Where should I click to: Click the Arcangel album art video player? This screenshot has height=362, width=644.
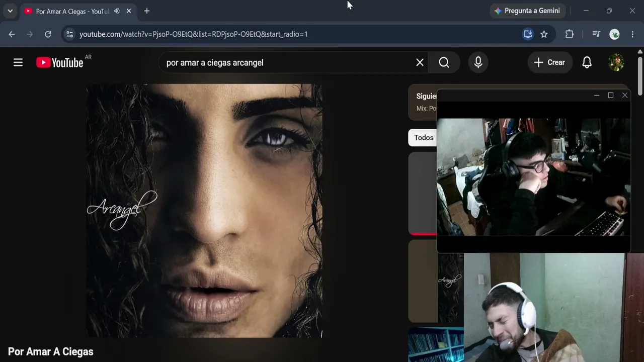(x=204, y=211)
